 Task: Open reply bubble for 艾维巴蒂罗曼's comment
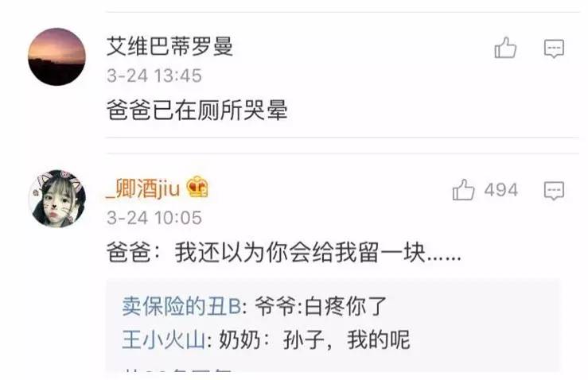tap(554, 48)
